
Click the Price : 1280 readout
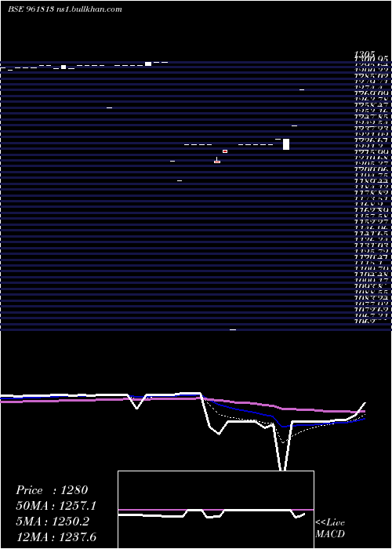[52, 490]
